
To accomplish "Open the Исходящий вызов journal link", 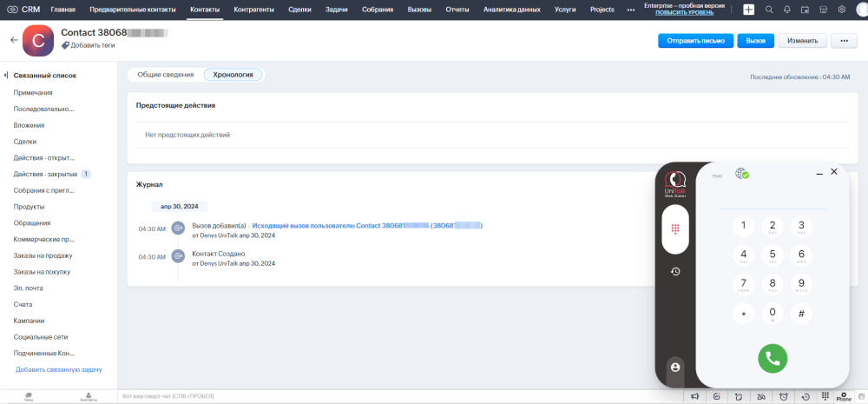I will (366, 226).
